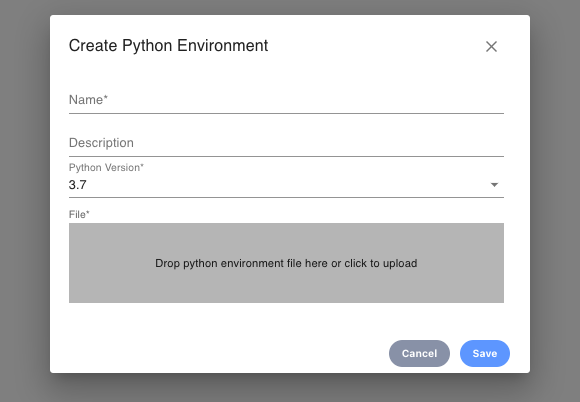This screenshot has width=580, height=402.
Task: Open the Python Version dropdown
Action: (x=286, y=185)
